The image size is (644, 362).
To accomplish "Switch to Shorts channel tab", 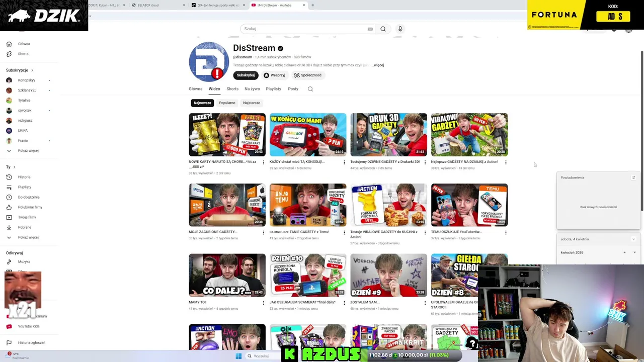I will (232, 89).
